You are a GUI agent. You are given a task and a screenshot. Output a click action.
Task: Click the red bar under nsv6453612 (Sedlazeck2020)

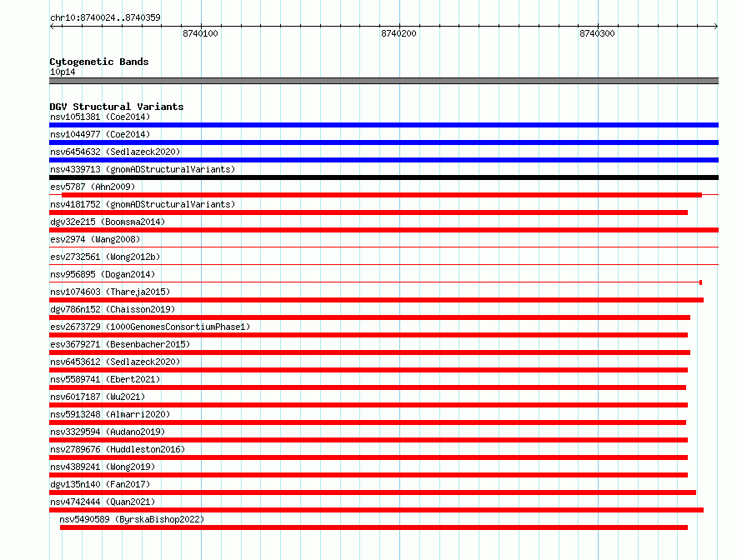pyautogui.click(x=368, y=370)
